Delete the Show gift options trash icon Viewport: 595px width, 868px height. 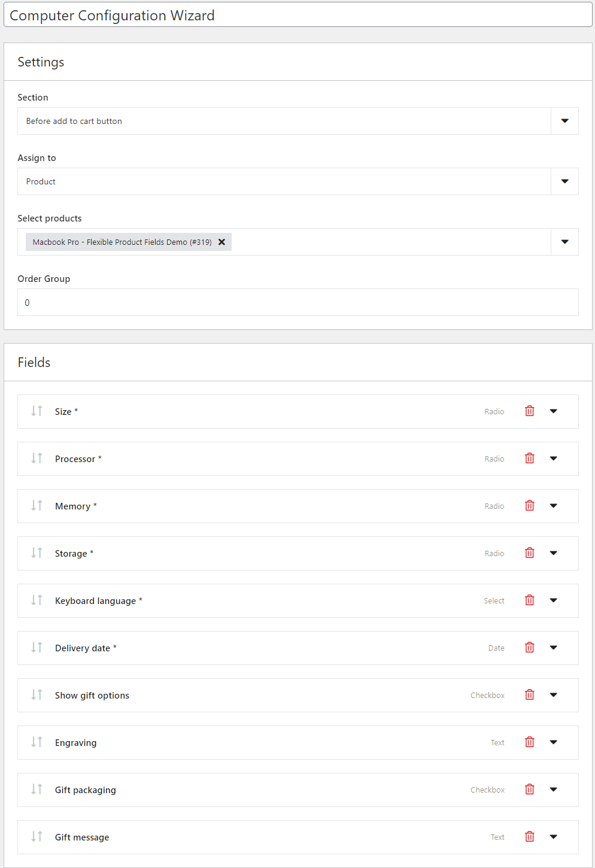(x=530, y=695)
